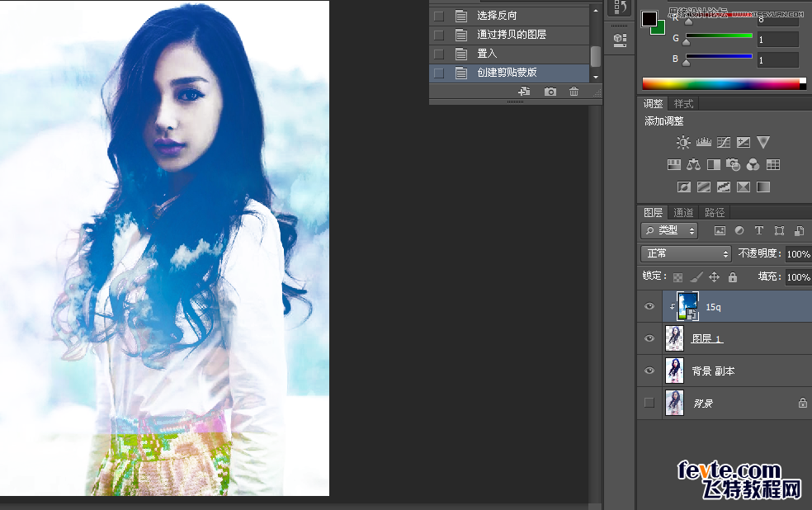Add a Hue/Saturation adjustment

tap(673, 164)
